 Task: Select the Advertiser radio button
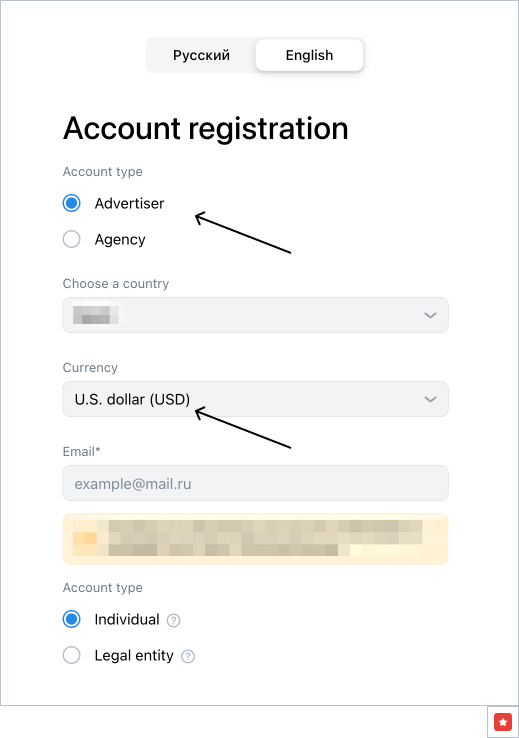click(x=72, y=203)
